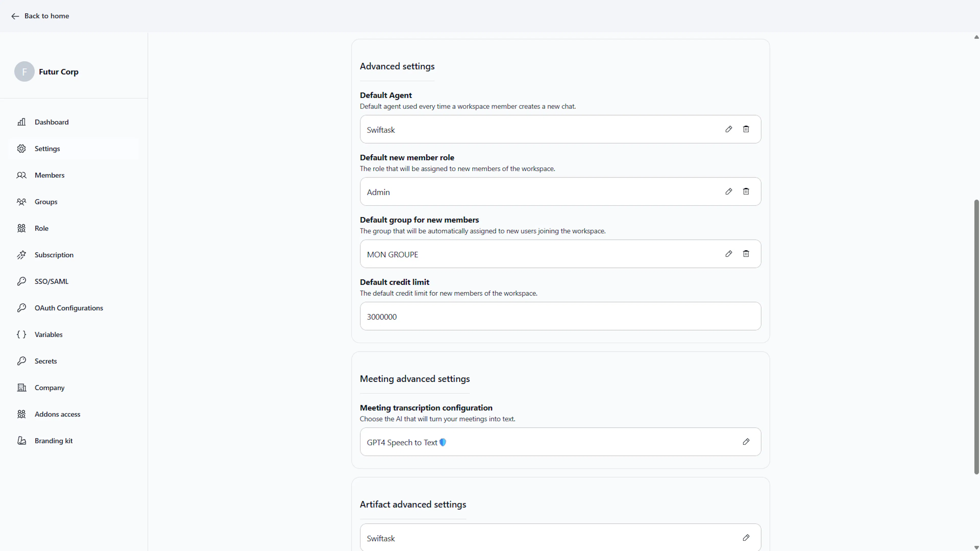Edit GPT4 Speech to Text transcription setting
Image resolution: width=980 pixels, height=551 pixels.
pos(746,442)
